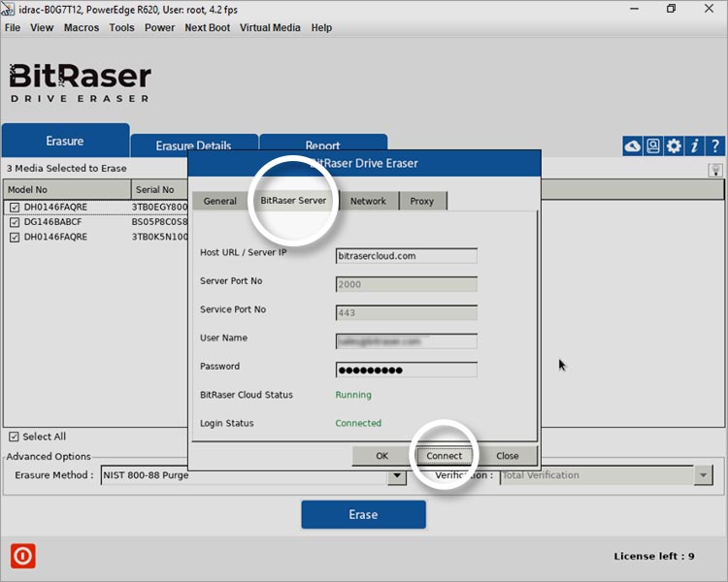Click the Serial No column header
This screenshot has width=728, height=582.
(x=160, y=189)
